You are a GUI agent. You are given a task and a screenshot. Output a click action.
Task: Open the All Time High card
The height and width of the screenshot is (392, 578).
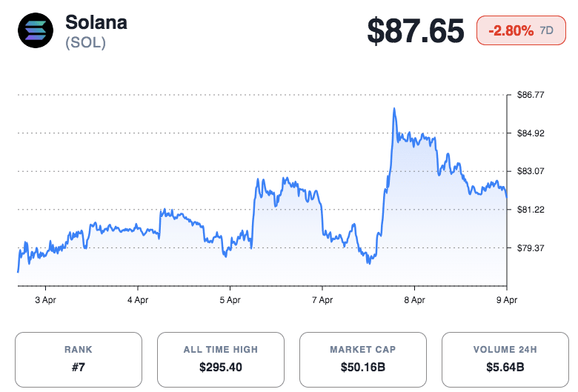(x=221, y=359)
